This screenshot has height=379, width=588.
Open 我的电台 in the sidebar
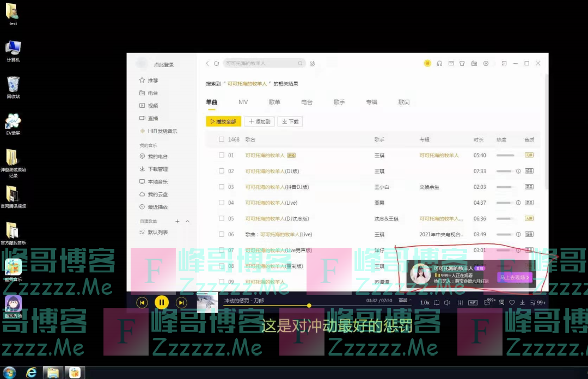[x=154, y=156]
